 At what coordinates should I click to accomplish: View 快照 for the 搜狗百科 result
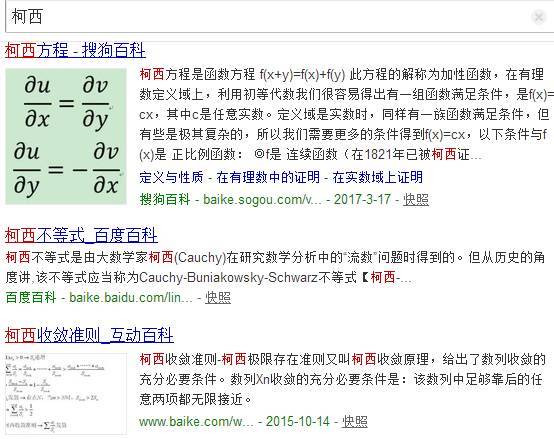[416, 200]
